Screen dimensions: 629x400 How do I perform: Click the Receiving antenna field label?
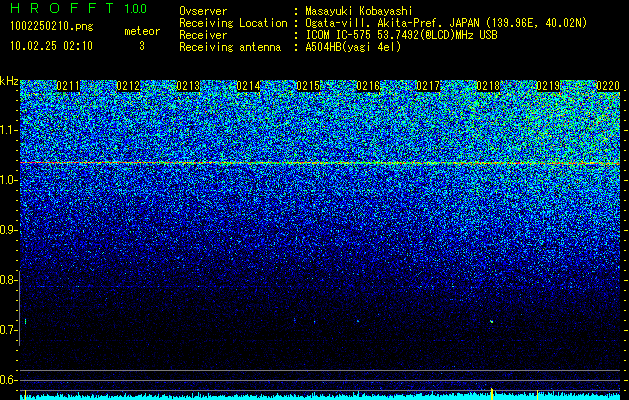click(230, 47)
